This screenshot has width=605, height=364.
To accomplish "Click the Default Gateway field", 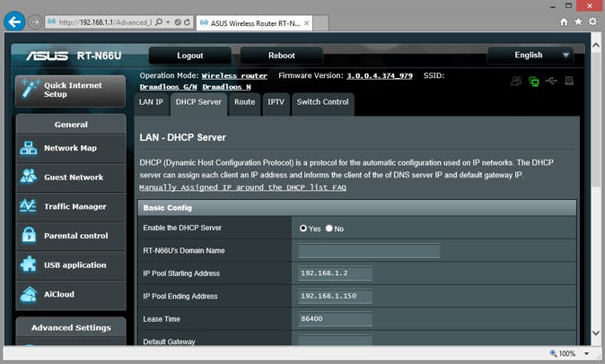I will tap(336, 340).
